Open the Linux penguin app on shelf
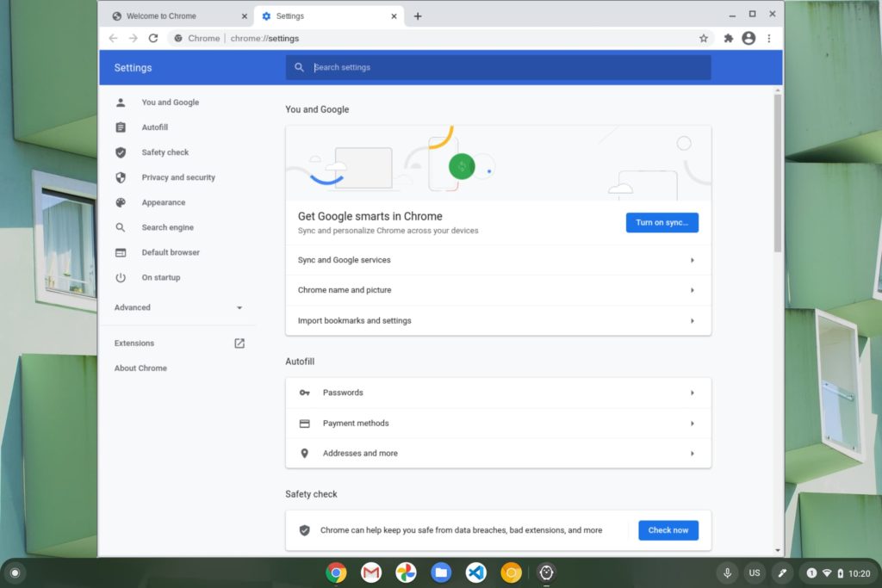Screen dimensions: 882x588 546,573
